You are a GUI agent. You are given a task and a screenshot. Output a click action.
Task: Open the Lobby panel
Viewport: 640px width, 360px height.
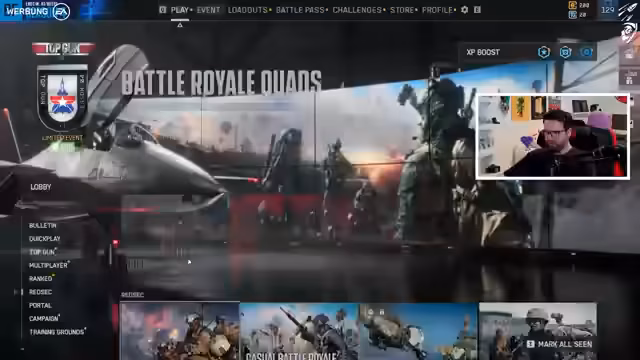tap(41, 187)
